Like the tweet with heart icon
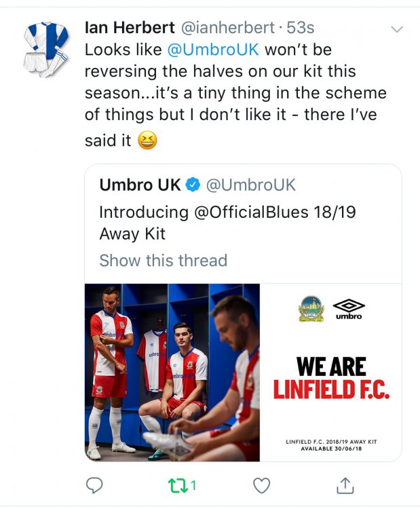 click(261, 485)
